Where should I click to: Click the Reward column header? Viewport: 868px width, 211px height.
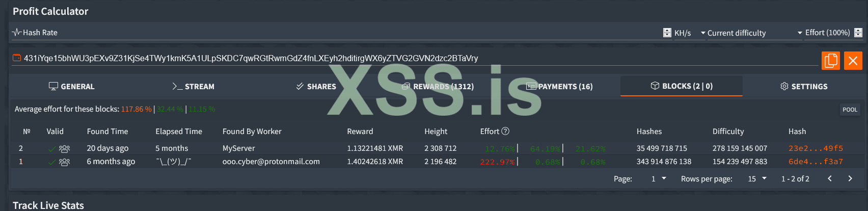coord(360,131)
